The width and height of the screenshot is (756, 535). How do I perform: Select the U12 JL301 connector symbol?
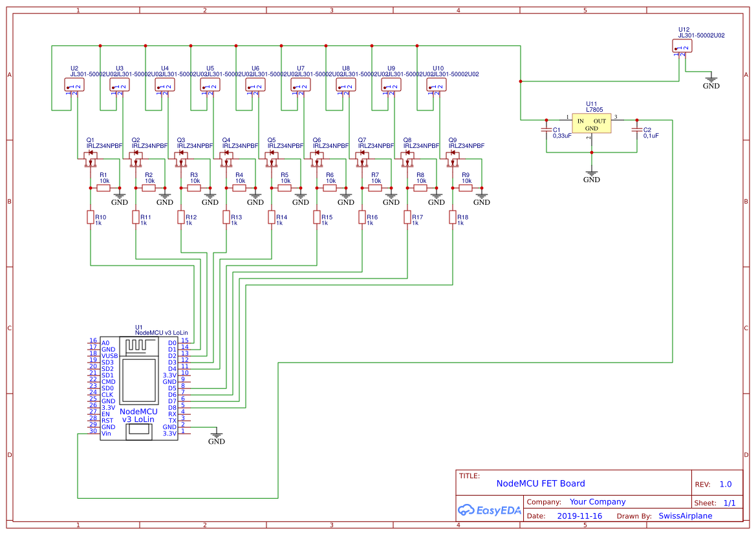click(682, 47)
